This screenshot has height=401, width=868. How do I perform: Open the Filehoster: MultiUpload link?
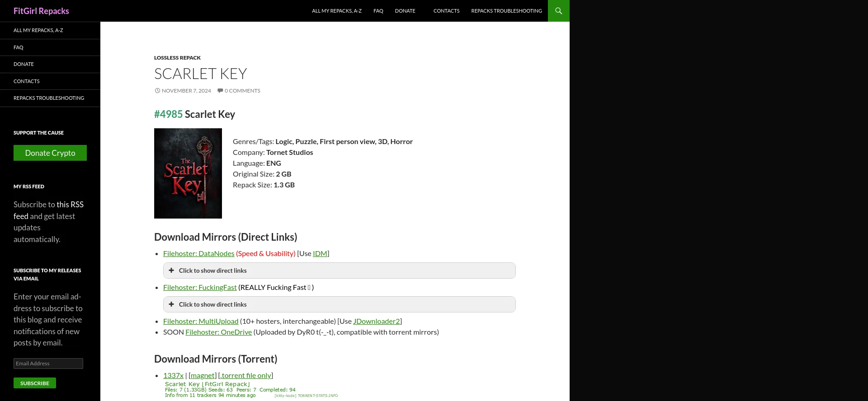tap(200, 321)
